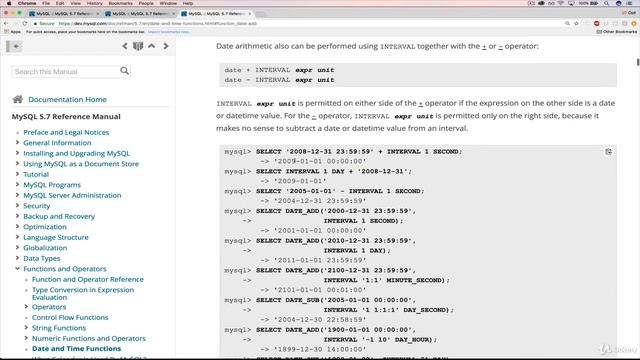Open the History menu
640x360 pixels.
pyautogui.click(x=94, y=3)
